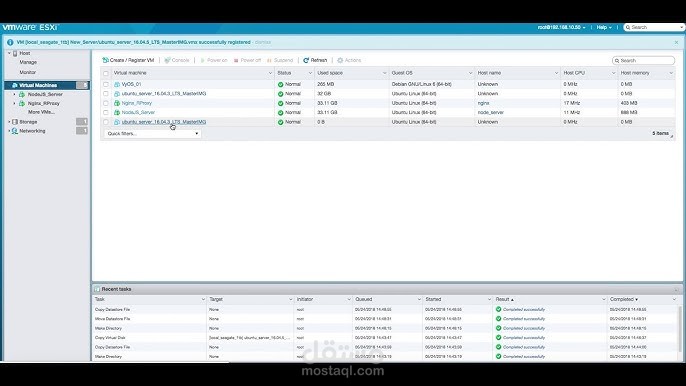Tick the checkbox for the 0 B ubuntu_server row
The width and height of the screenshot is (686, 386).
pyautogui.click(x=106, y=122)
